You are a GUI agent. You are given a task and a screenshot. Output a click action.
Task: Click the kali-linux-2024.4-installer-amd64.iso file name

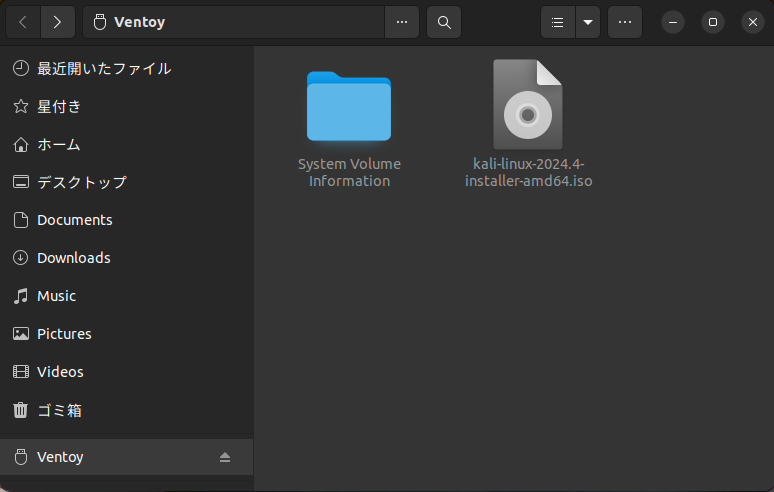(x=529, y=172)
